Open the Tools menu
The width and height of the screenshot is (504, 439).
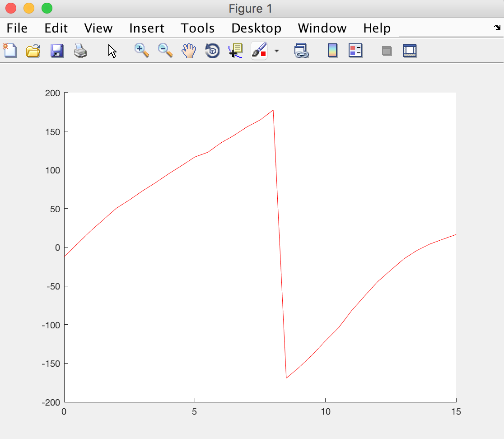tap(197, 28)
